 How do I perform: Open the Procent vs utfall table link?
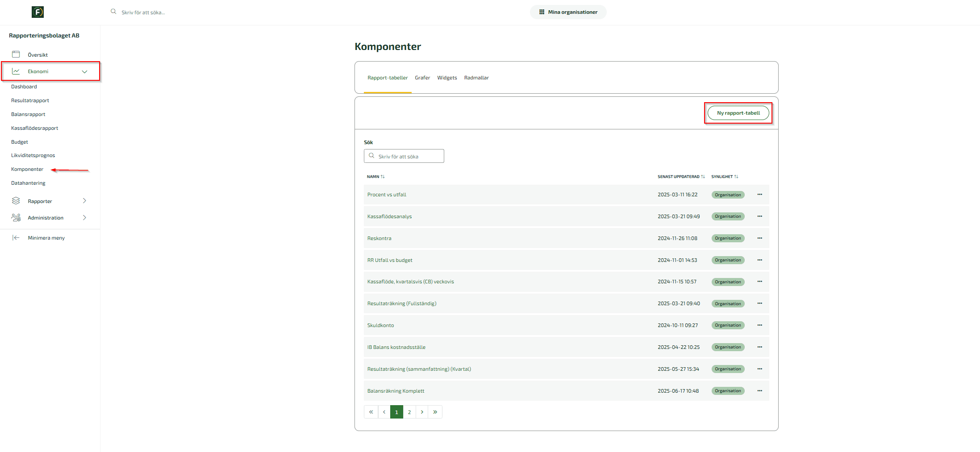pos(387,195)
